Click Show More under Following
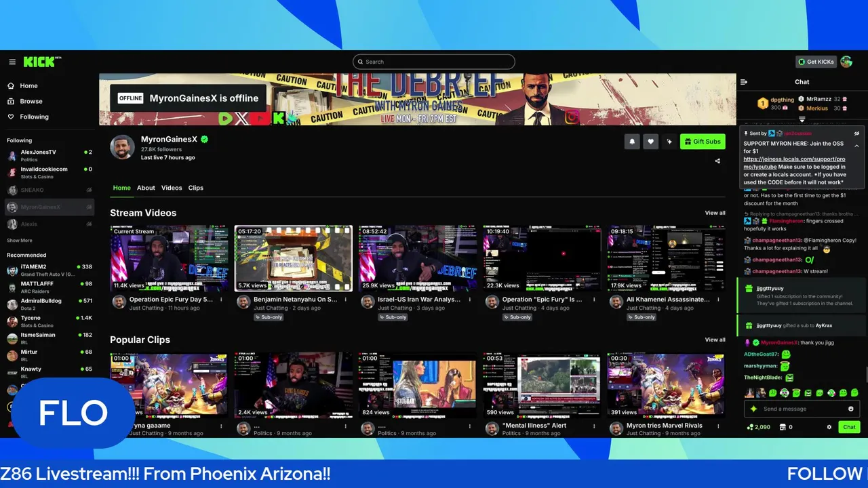The width and height of the screenshot is (868, 488). tap(20, 241)
